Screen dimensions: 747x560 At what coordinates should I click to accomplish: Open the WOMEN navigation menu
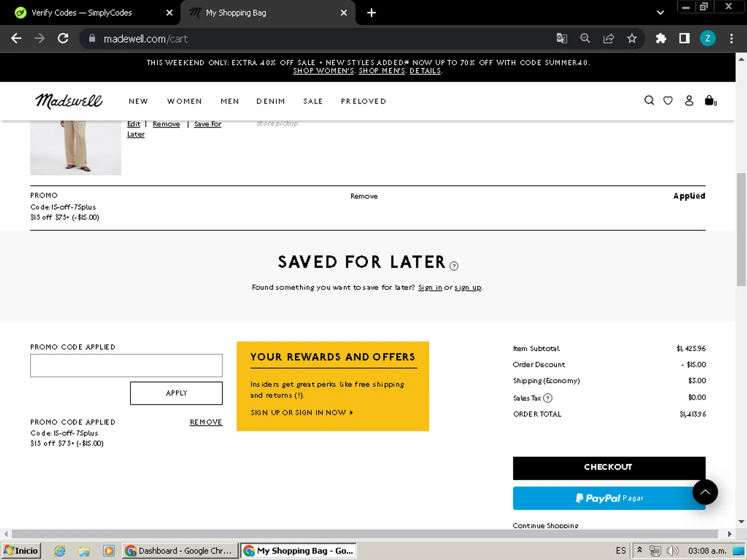tap(185, 101)
